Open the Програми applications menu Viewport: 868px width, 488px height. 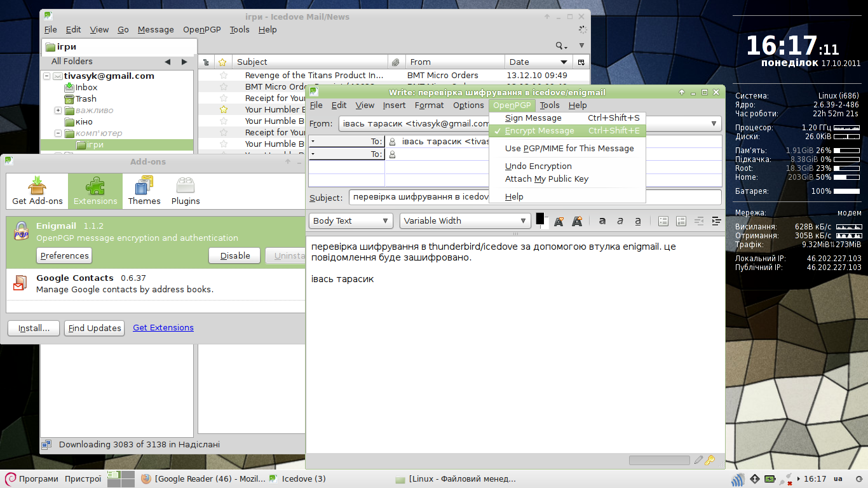pyautogui.click(x=32, y=479)
